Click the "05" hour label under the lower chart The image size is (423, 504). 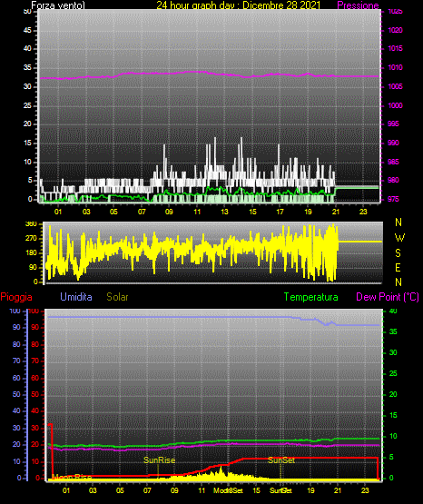120,490
